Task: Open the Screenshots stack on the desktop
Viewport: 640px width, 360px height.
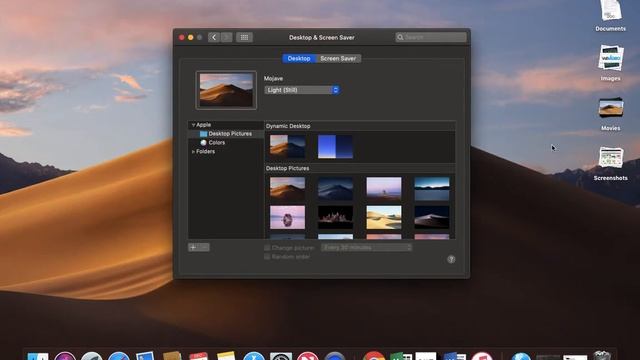Action: (611, 163)
